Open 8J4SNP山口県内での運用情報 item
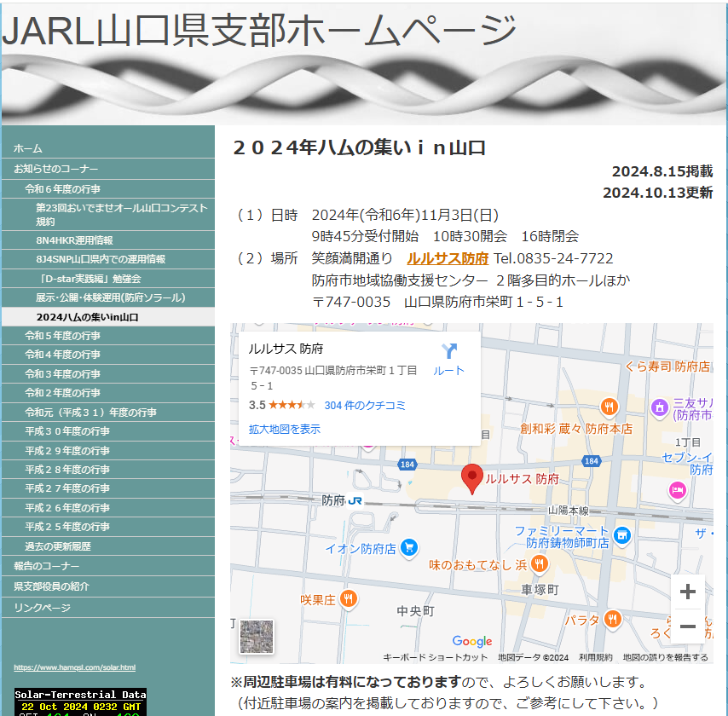The height and width of the screenshot is (716, 728). pyautogui.click(x=107, y=259)
